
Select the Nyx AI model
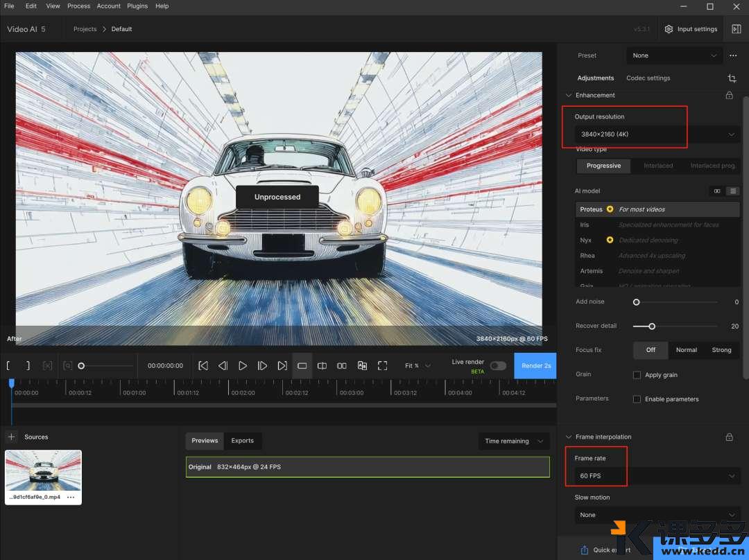[x=657, y=240]
